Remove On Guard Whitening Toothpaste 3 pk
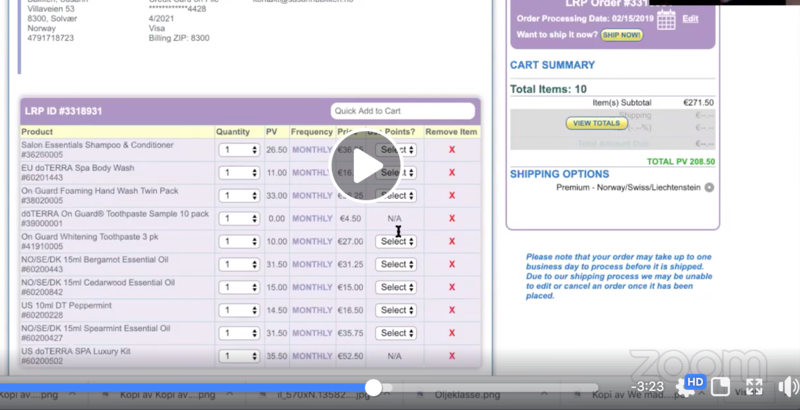Image resolution: width=800 pixels, height=410 pixels. coord(452,241)
